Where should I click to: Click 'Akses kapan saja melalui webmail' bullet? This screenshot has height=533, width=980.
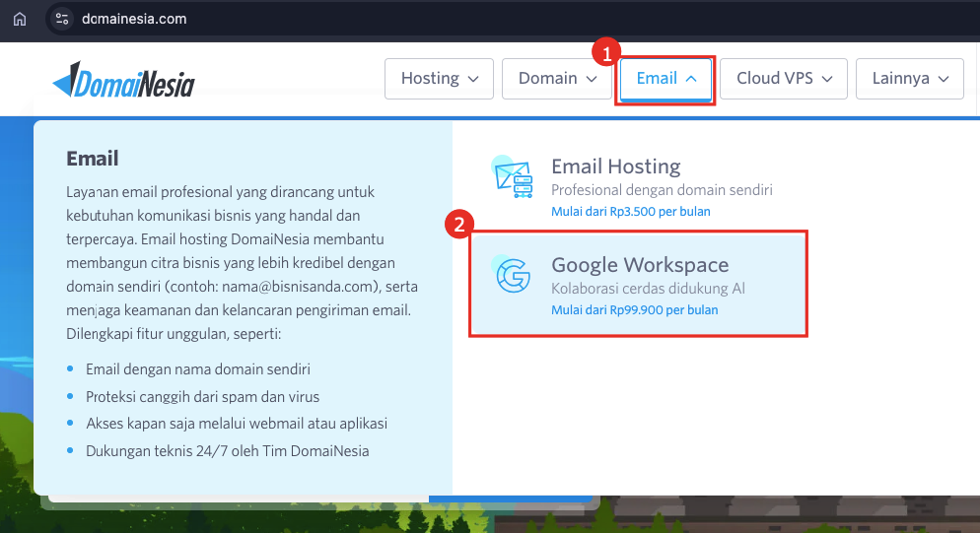[237, 424]
